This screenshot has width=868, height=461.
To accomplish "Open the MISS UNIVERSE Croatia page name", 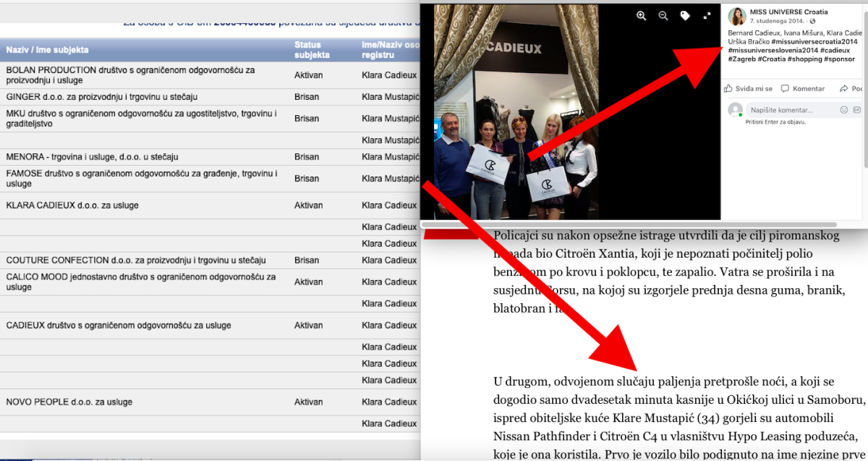I will pos(788,12).
